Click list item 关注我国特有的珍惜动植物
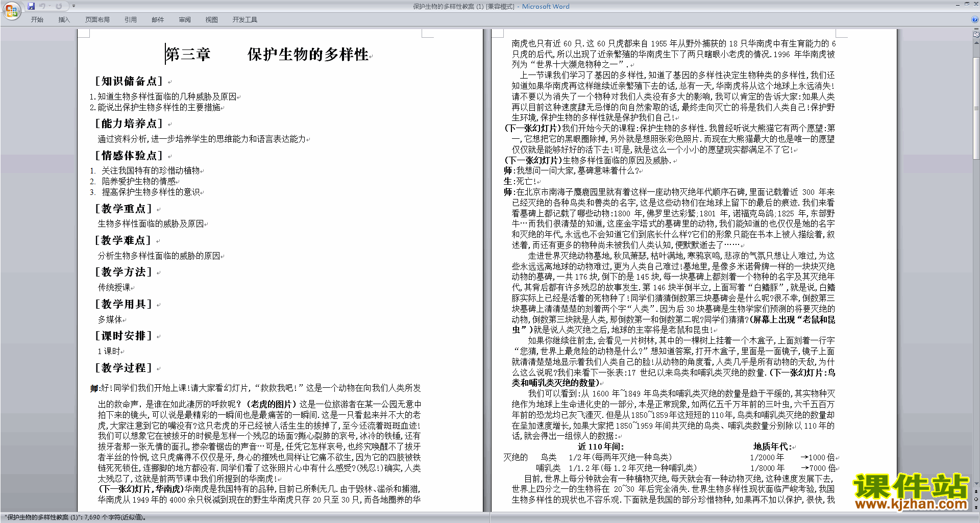Screen dimensions: 980x523 151,170
